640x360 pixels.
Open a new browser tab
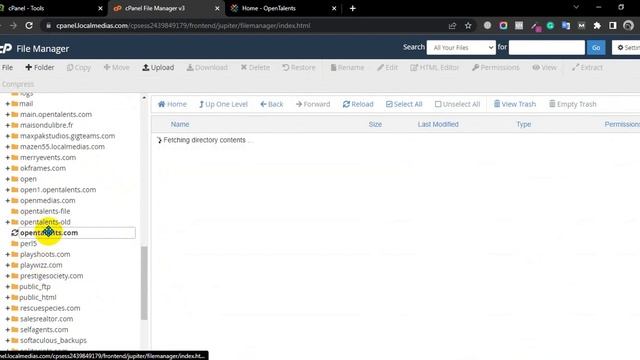(x=353, y=8)
